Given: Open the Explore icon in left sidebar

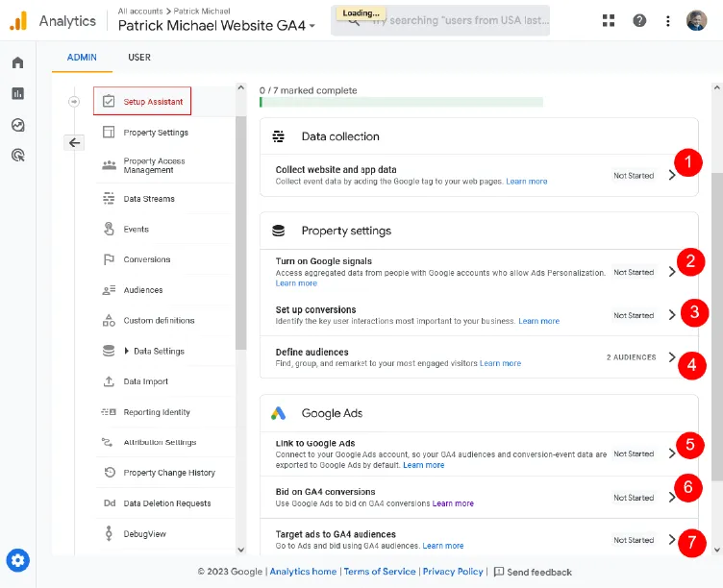Looking at the screenshot, I should pos(17,125).
